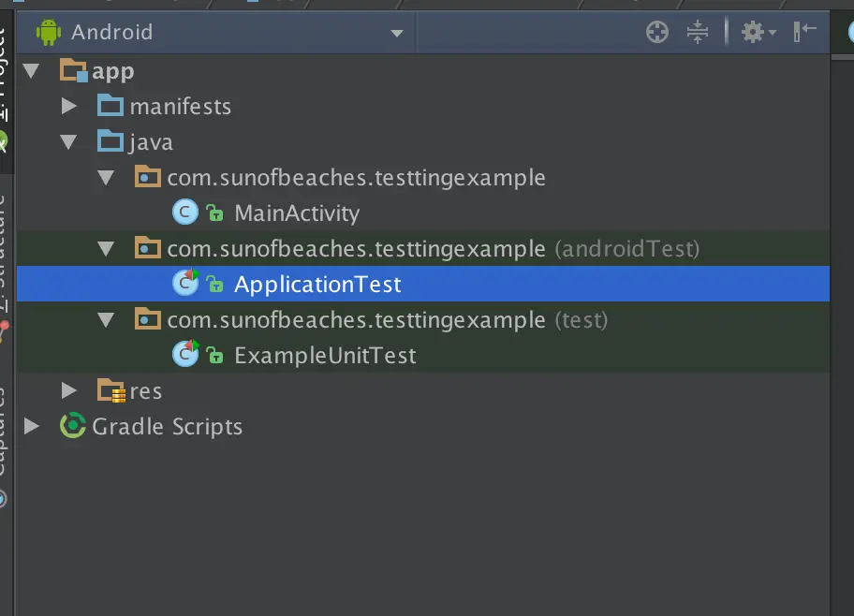Open the project panel gear settings
The image size is (854, 616).
758,33
